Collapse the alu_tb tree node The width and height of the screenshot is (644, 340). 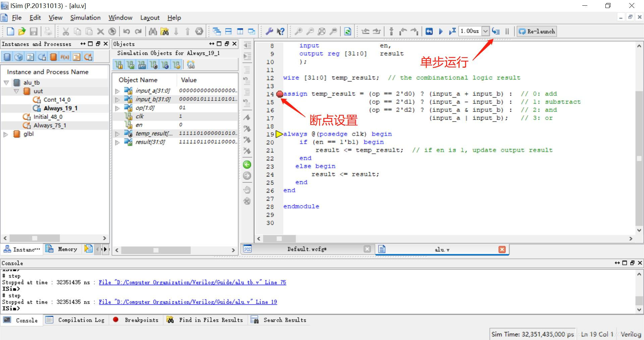[6, 82]
